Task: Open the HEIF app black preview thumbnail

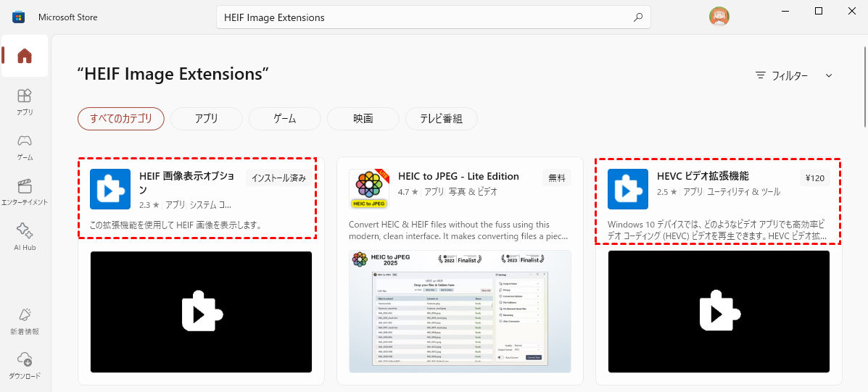Action: [x=201, y=312]
